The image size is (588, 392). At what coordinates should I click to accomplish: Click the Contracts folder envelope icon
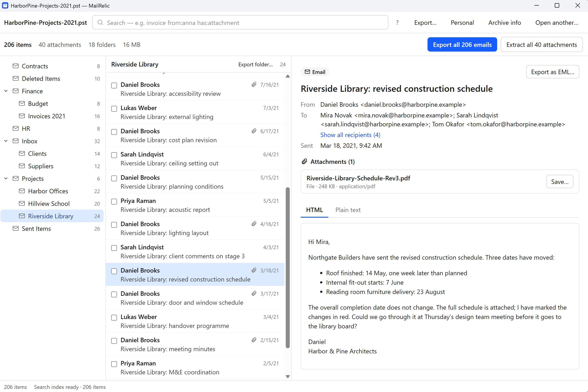pyautogui.click(x=15, y=66)
